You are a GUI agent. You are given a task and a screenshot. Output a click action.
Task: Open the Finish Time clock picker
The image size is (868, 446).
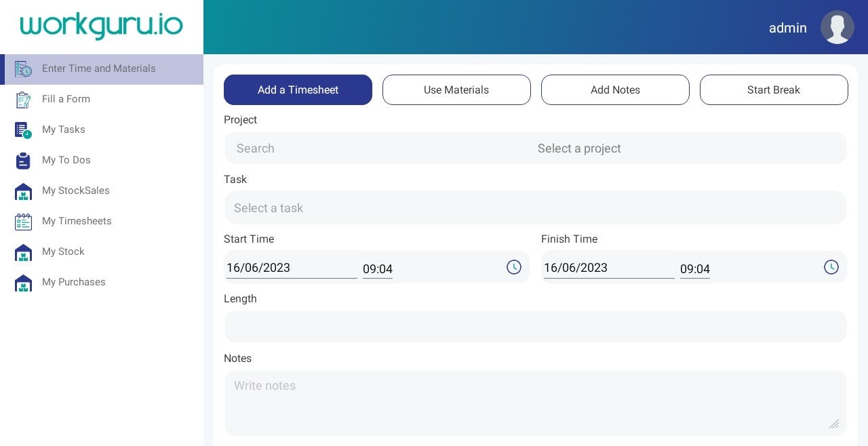click(x=831, y=267)
